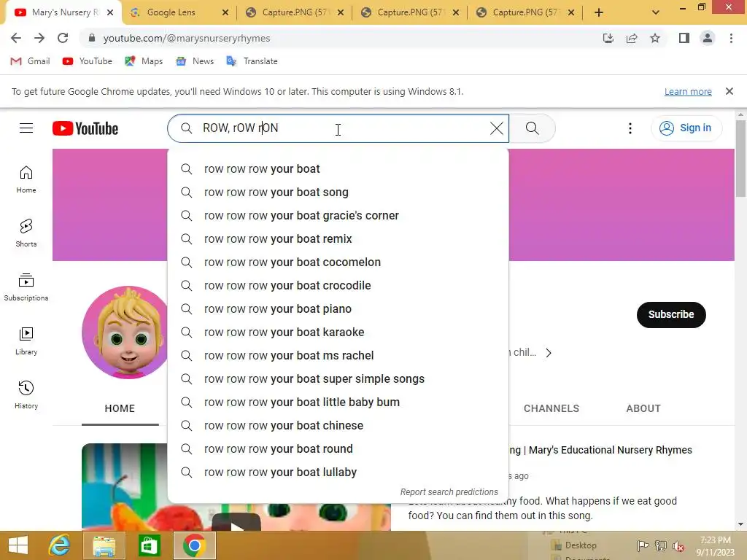
Task: Dismiss the Chrome update notification bar
Action: 729,91
